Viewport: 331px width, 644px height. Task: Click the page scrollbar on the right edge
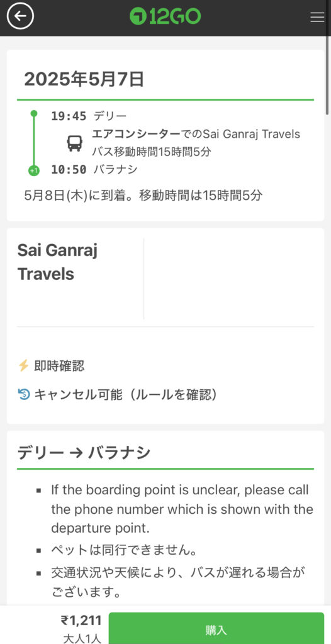[328, 57]
